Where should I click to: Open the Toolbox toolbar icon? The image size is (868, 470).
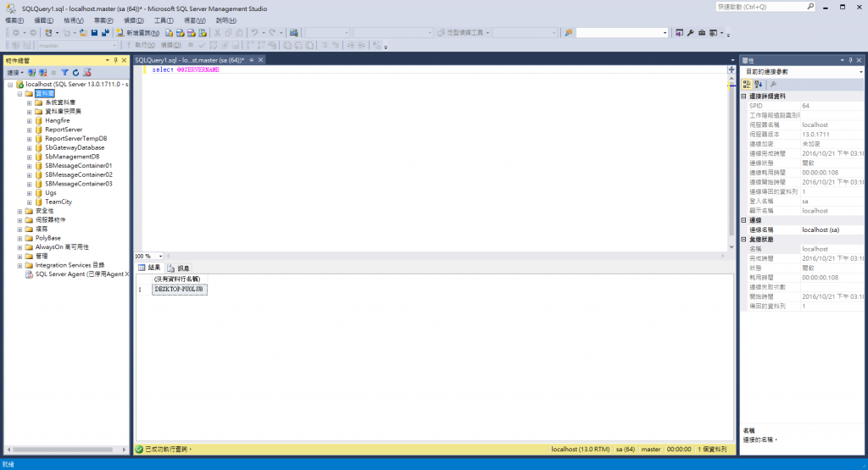pyautogui.click(x=701, y=33)
